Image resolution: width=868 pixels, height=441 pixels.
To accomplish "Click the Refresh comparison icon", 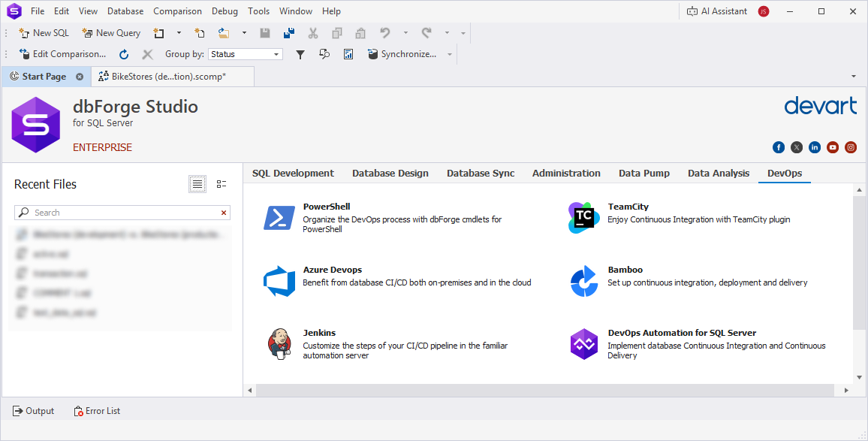I will (x=123, y=53).
